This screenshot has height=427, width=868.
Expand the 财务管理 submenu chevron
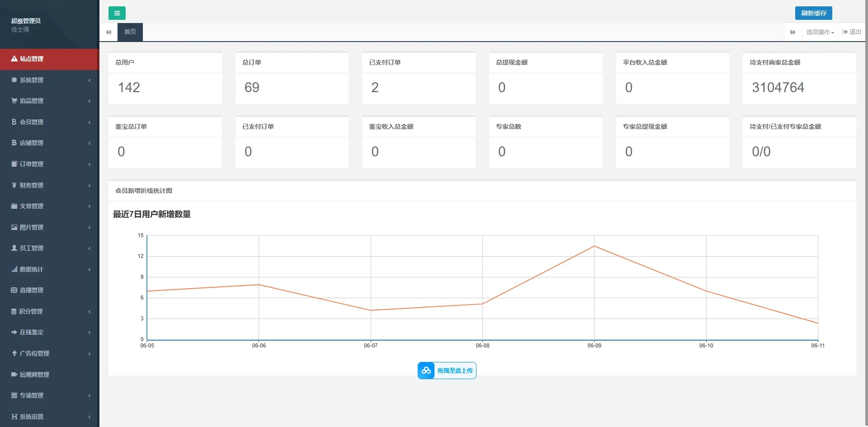pos(90,185)
